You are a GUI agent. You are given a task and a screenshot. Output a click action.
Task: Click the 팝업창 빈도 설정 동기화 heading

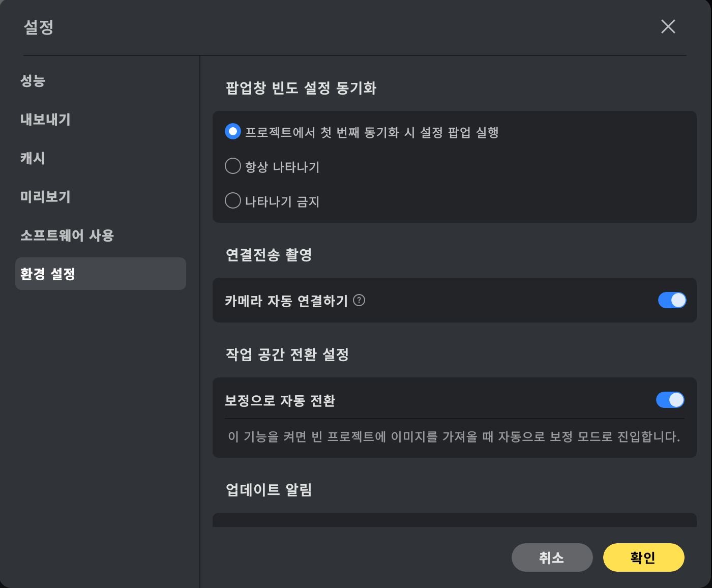click(x=301, y=88)
